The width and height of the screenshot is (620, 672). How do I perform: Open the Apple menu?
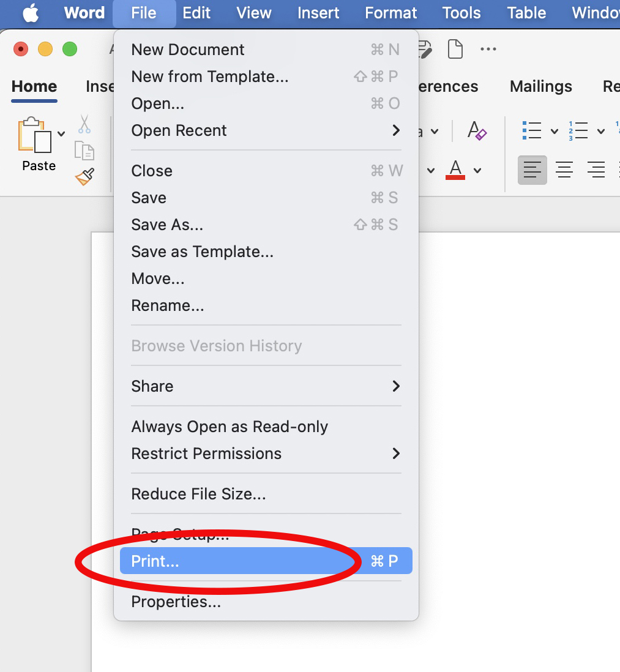(x=31, y=13)
